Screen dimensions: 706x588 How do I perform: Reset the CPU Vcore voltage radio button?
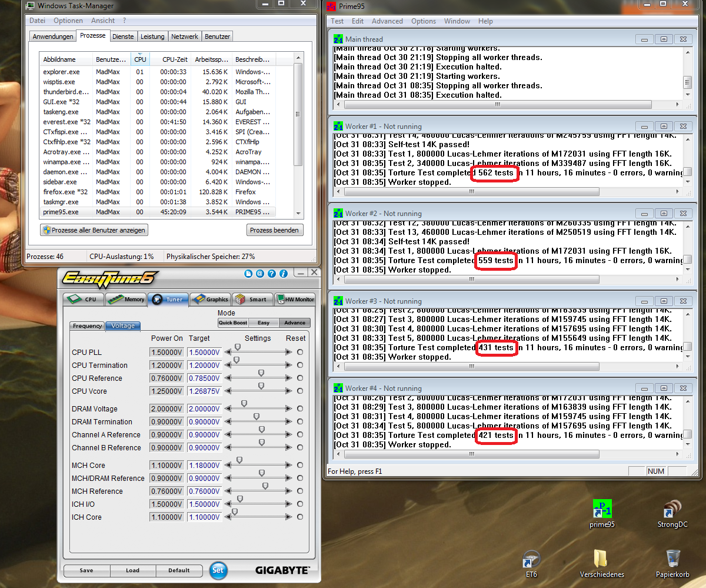click(300, 391)
